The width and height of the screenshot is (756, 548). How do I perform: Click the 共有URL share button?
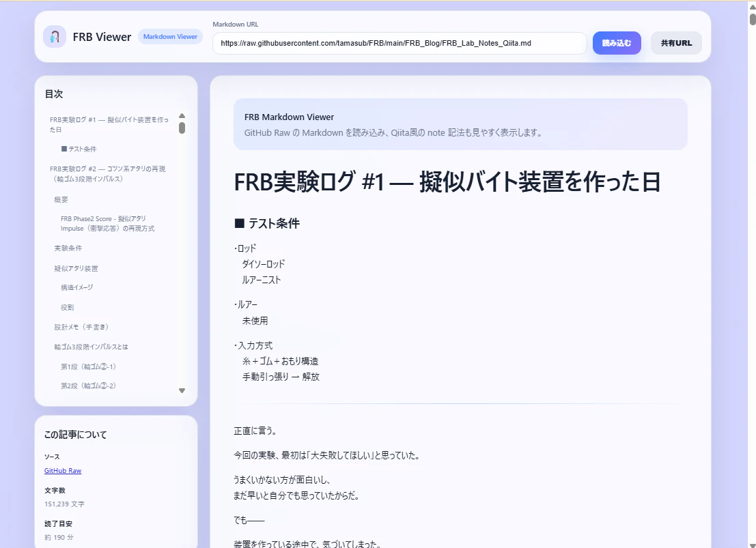point(676,43)
